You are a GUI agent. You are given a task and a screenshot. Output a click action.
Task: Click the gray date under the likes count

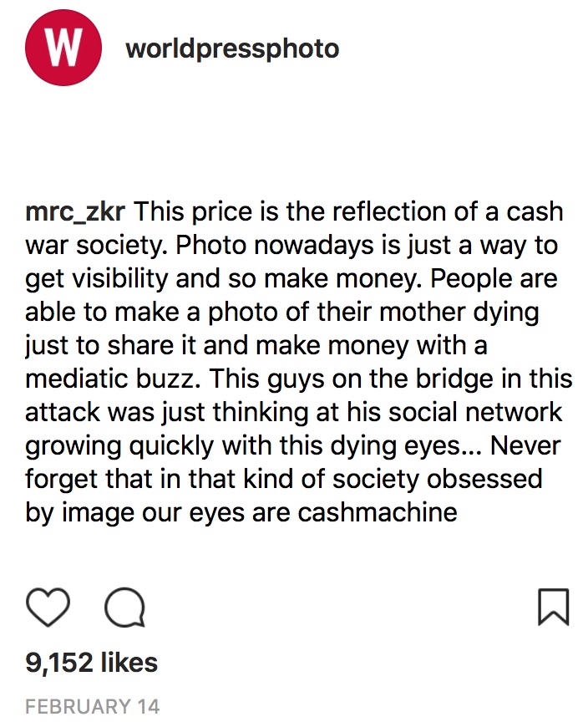pos(92,706)
